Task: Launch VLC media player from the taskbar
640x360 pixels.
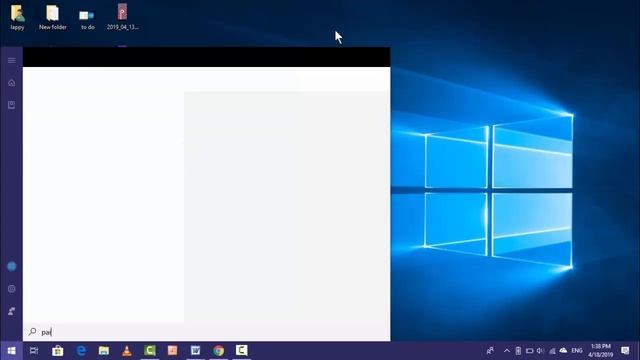Action: click(x=127, y=351)
